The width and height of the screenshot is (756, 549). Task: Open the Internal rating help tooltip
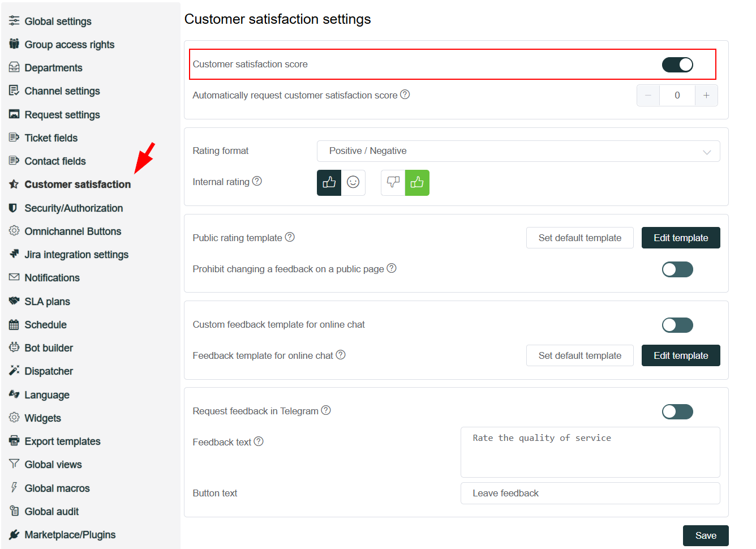coord(257,181)
